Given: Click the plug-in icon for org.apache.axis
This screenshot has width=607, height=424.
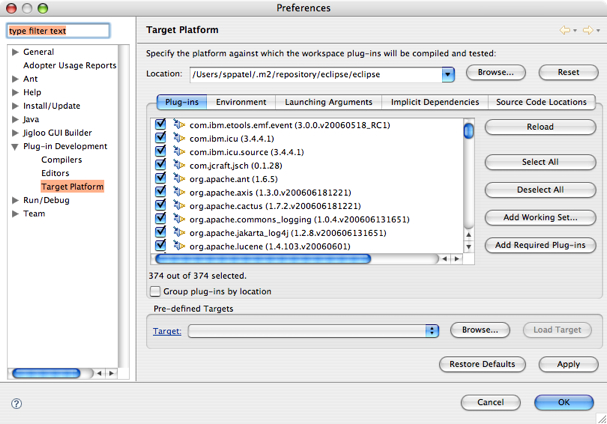Looking at the screenshot, I should (179, 192).
